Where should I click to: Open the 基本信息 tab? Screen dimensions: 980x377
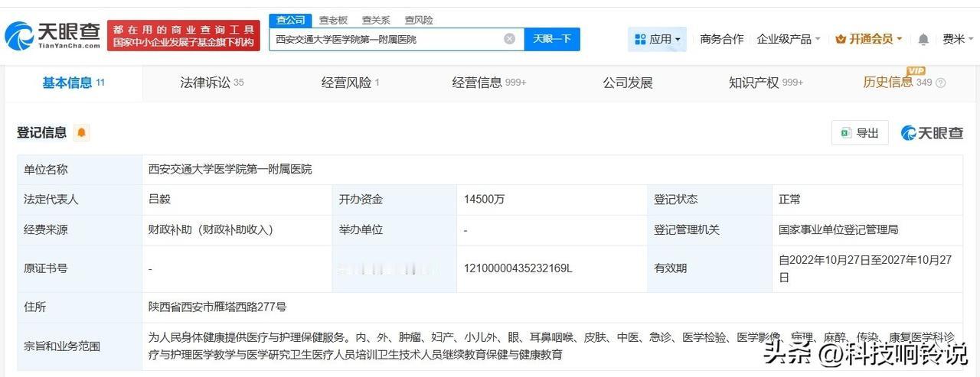coord(73,83)
